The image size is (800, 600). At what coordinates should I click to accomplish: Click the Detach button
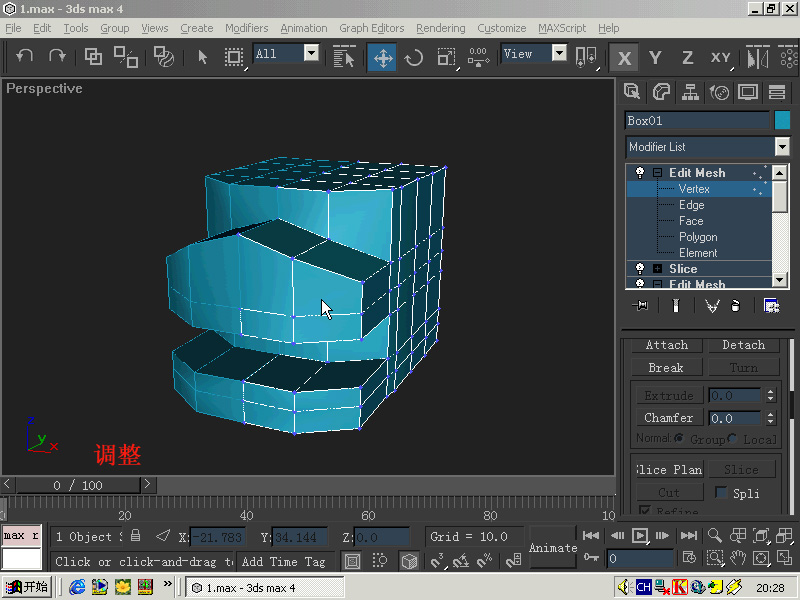point(743,345)
